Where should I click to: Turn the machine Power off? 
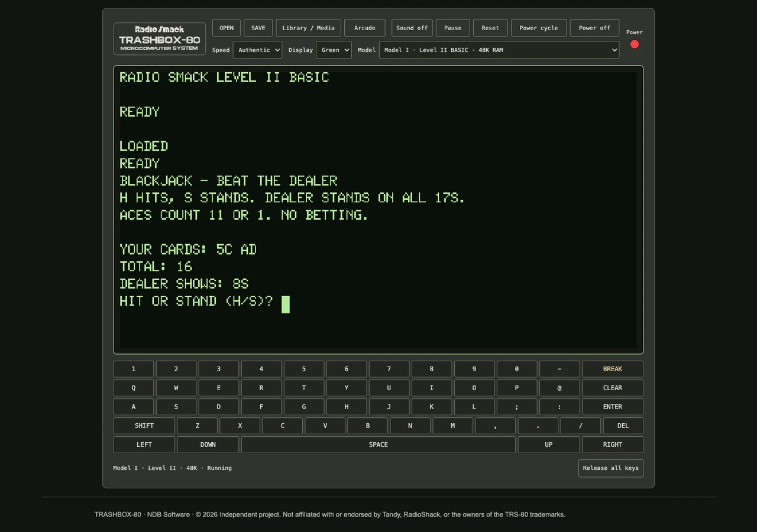[x=594, y=28]
